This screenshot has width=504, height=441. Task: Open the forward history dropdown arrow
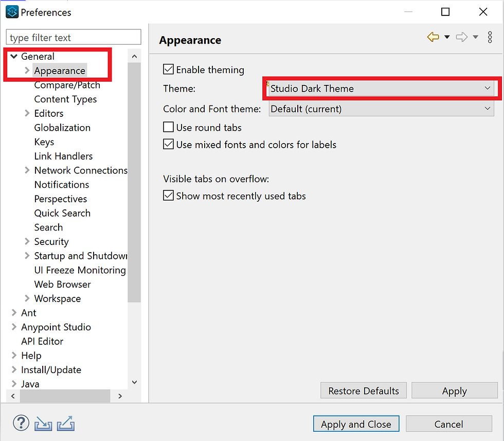click(x=475, y=37)
